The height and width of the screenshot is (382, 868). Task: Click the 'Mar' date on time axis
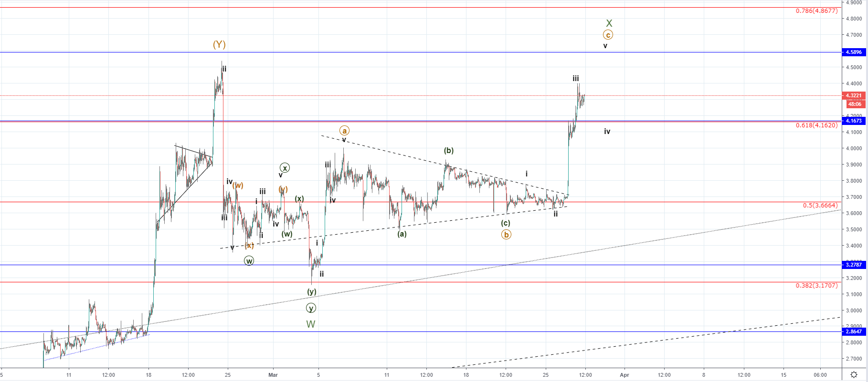point(273,375)
